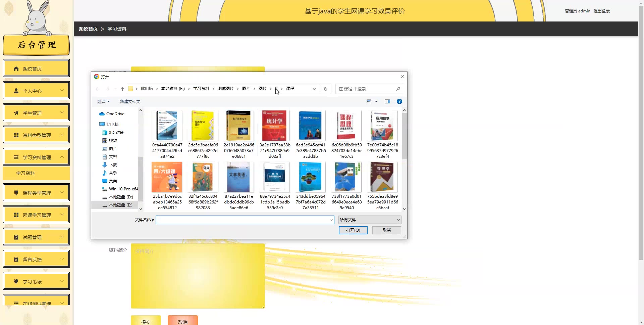Expand the 试题管理 sidebar menu
This screenshot has width=644, height=325.
point(36,237)
